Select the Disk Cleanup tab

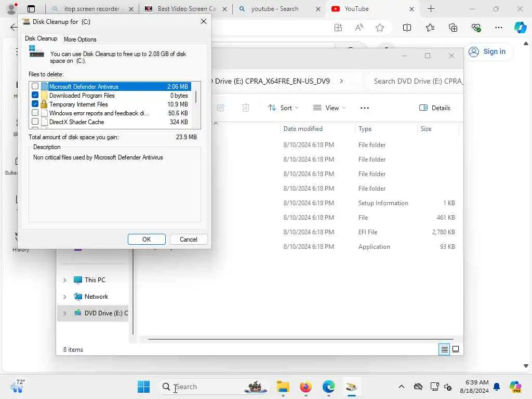pyautogui.click(x=41, y=38)
